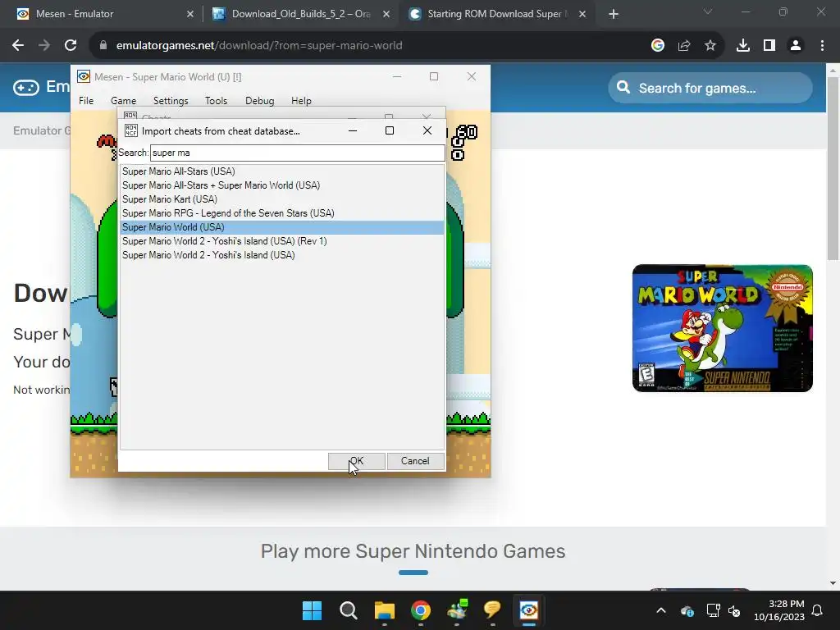Open Mesen Settings menu
840x630 pixels.
[171, 101]
